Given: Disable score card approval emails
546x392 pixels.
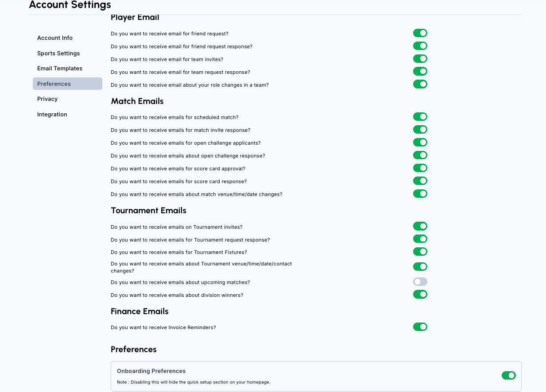Looking at the screenshot, I should [420, 168].
